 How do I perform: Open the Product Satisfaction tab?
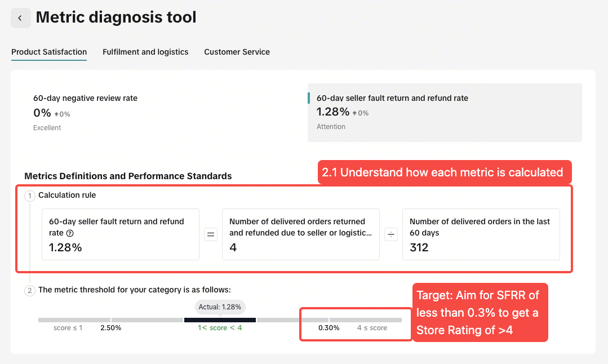pyautogui.click(x=49, y=52)
